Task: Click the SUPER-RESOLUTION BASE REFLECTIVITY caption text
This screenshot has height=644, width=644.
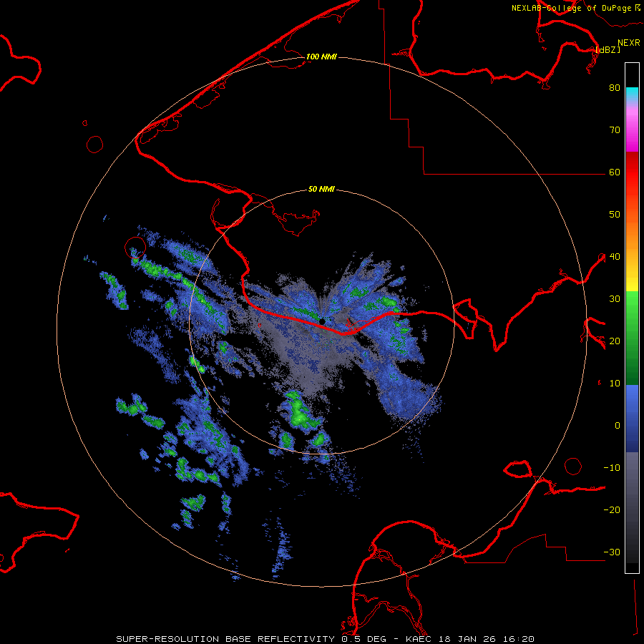Action: 225,639
